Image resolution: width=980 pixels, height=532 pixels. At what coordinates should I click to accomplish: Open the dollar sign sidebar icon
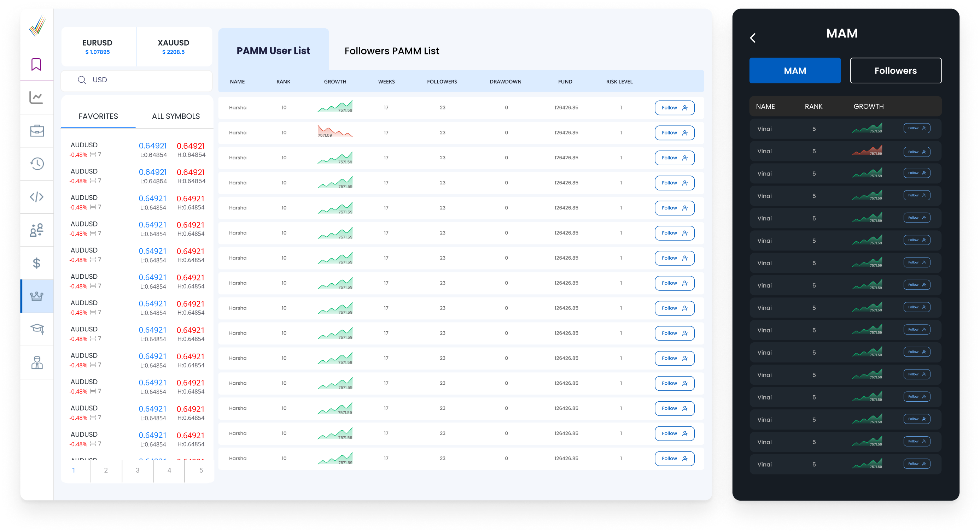[x=36, y=263]
